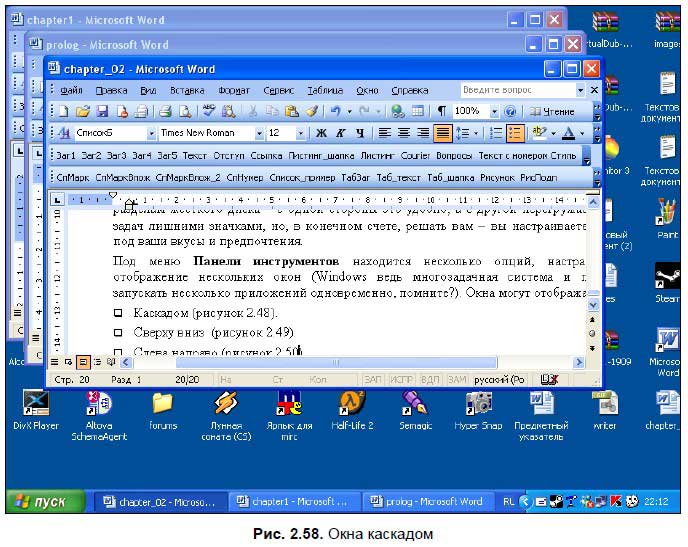This screenshot has height=547, width=688.
Task: Open the font color dropdown arrow
Action: pos(582,133)
